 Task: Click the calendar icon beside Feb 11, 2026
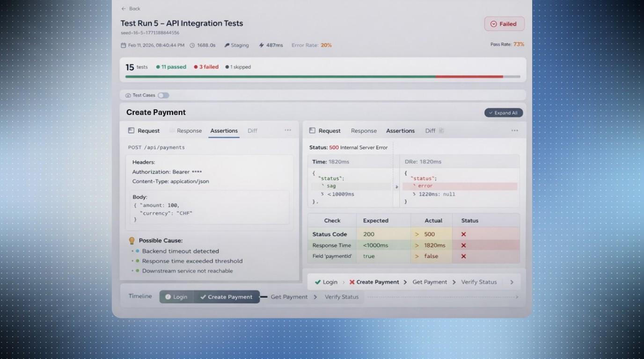tap(124, 45)
